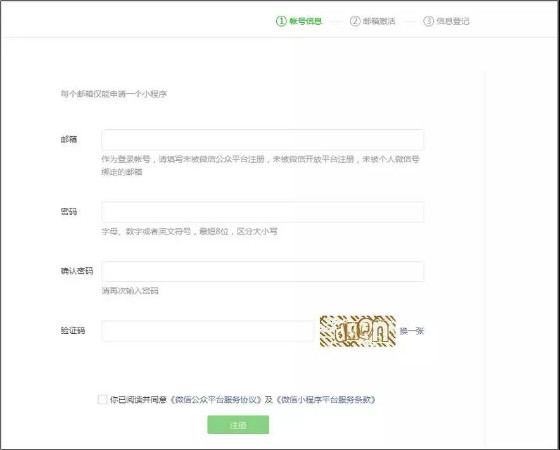Click the 确认密码 field label
The width and height of the screenshot is (560, 450).
77,271
